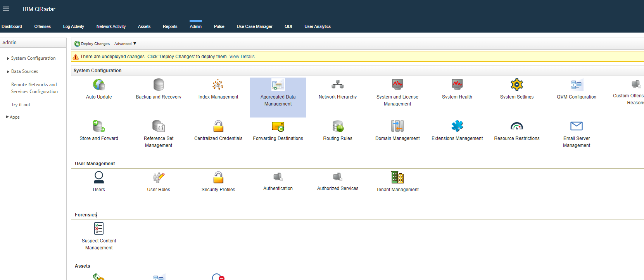Switch to the Network Activity tab
This screenshot has height=280, width=644.
pyautogui.click(x=111, y=26)
